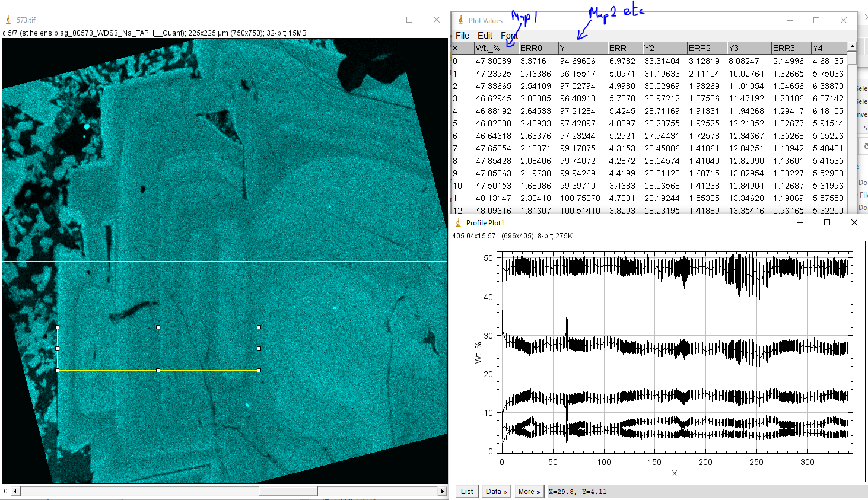Expand the More » dropdown button
This screenshot has width=868, height=500.
(529, 491)
